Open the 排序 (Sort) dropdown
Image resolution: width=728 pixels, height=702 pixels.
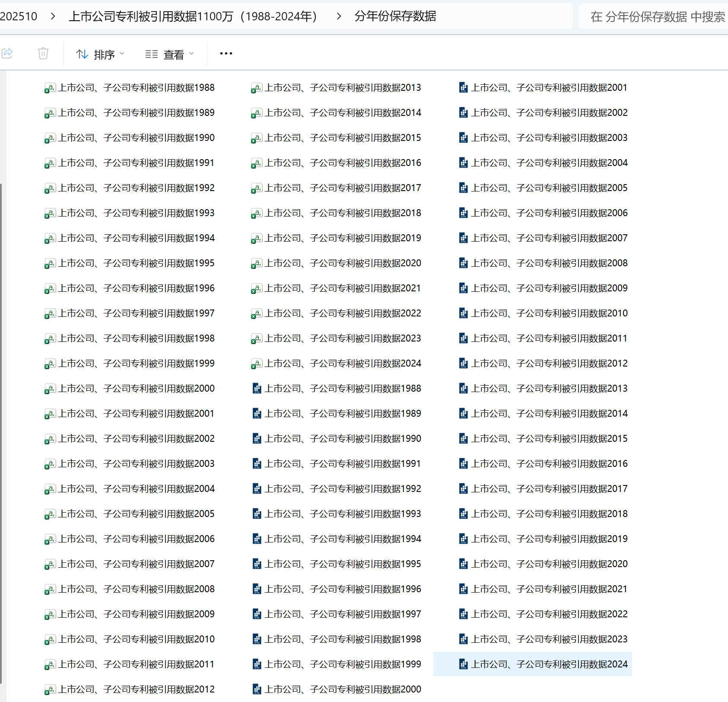tap(100, 54)
